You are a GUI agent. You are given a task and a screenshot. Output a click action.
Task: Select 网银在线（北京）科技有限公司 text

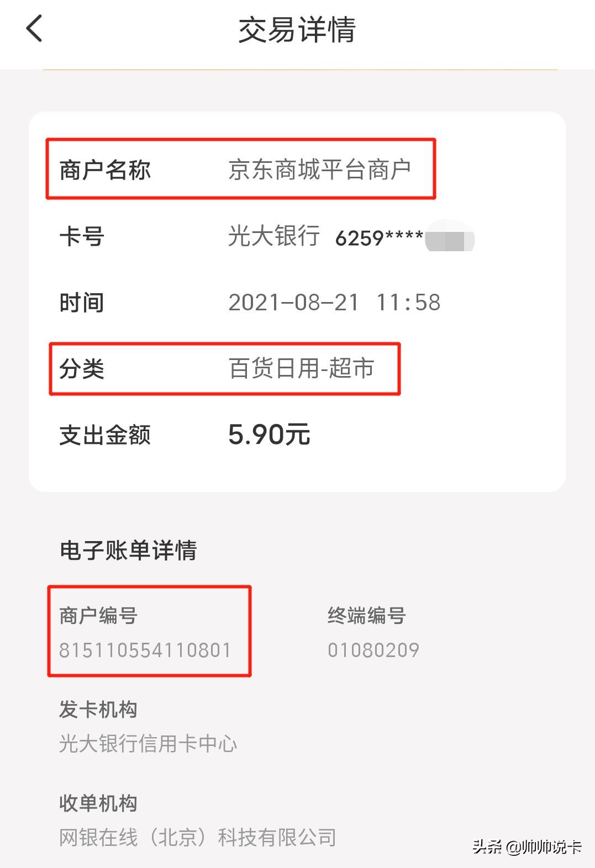(x=199, y=838)
